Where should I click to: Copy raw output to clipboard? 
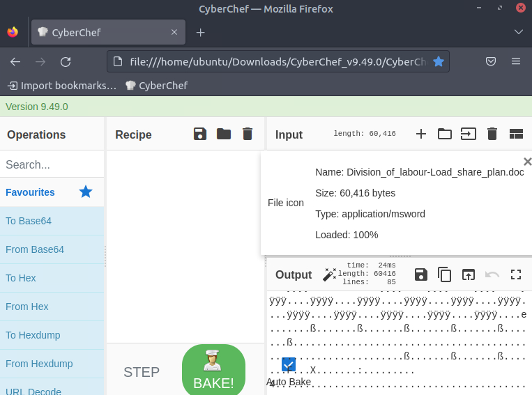click(445, 274)
